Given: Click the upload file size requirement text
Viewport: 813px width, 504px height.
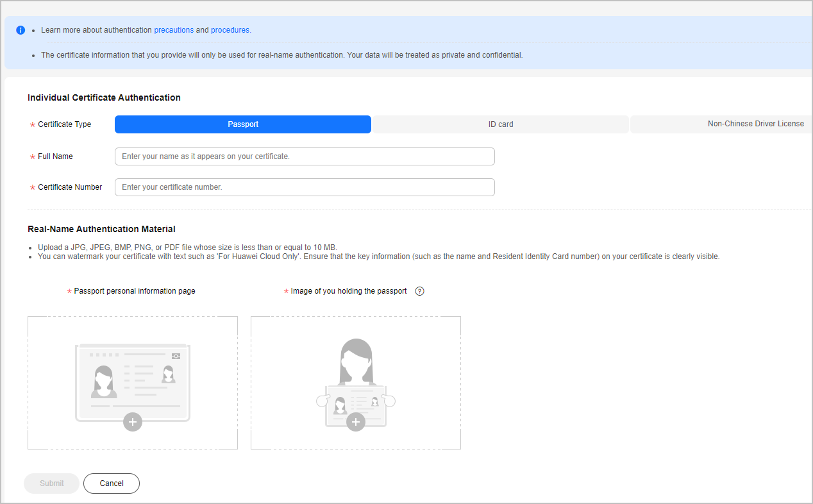Looking at the screenshot, I should pyautogui.click(x=187, y=248).
